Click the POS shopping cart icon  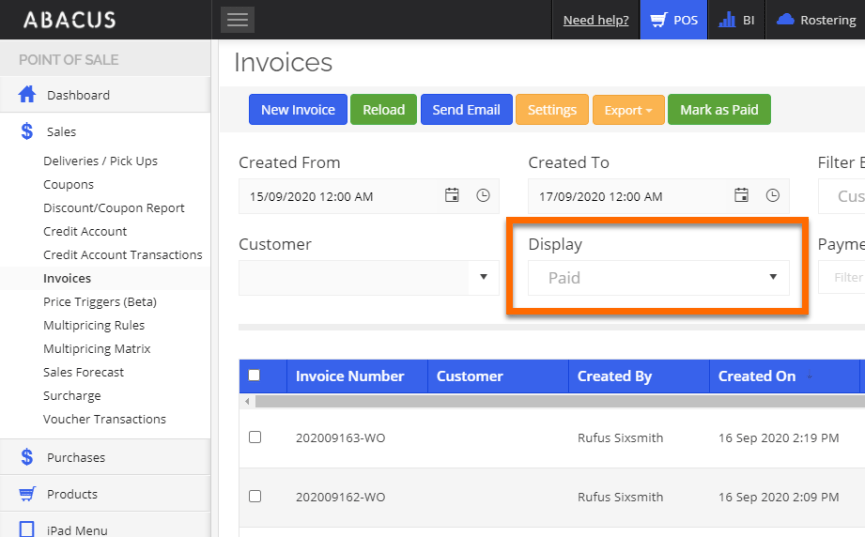click(658, 20)
